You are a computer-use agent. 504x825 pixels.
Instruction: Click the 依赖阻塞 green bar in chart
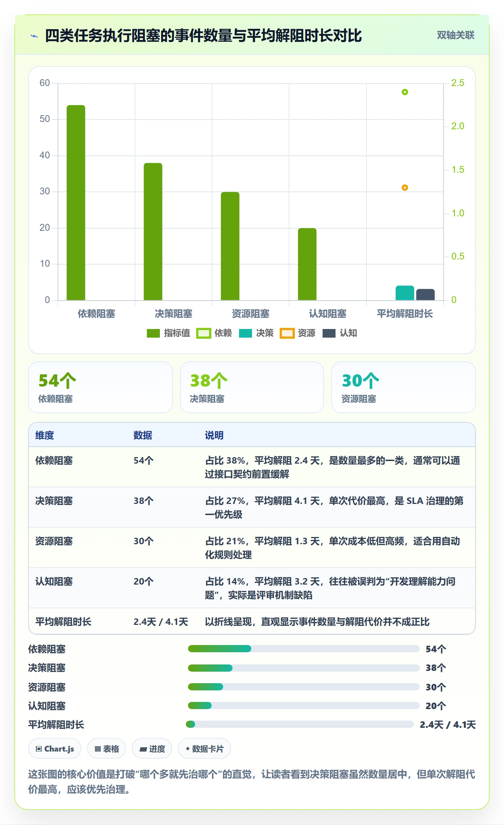coord(76,203)
